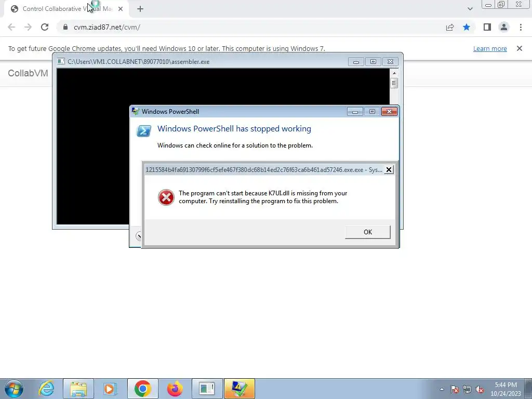
Task: Reload the current Chrome page
Action: (x=45, y=27)
